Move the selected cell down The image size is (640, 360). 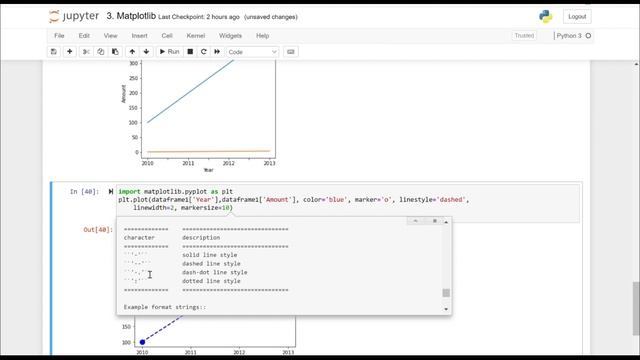pos(146,52)
